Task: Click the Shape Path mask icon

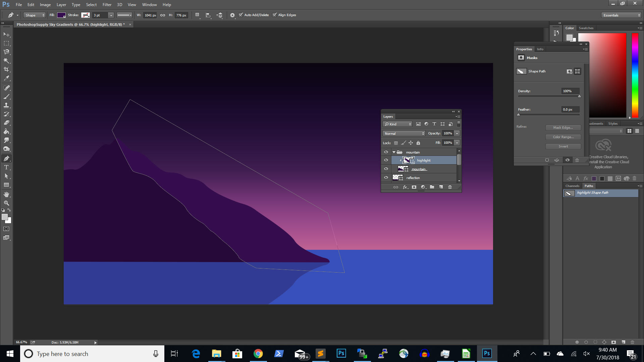Action: [x=522, y=71]
